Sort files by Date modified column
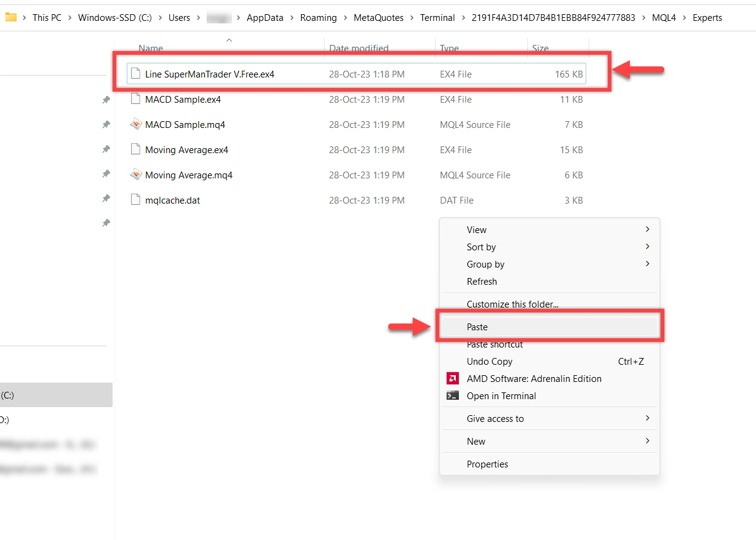756x540 pixels. (x=359, y=48)
